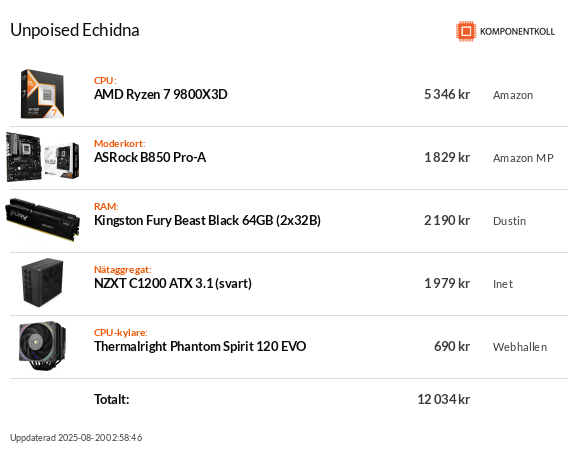Click Thermalright Phantom Spirit 120 EVO name

pos(200,347)
